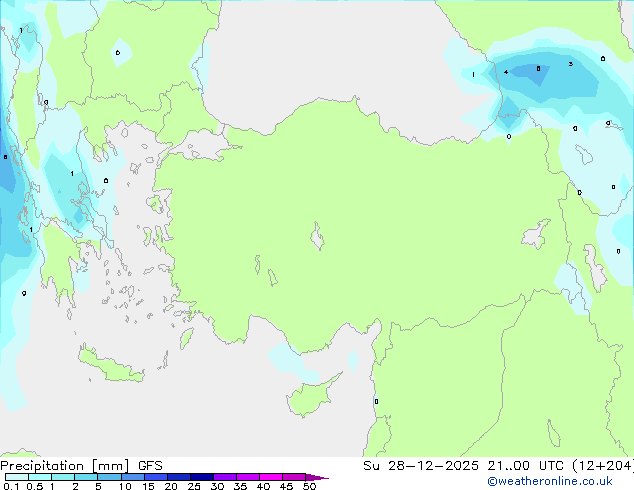Pick the 5–10 mm legend swatch
634x490 pixels.
[x=109, y=477]
